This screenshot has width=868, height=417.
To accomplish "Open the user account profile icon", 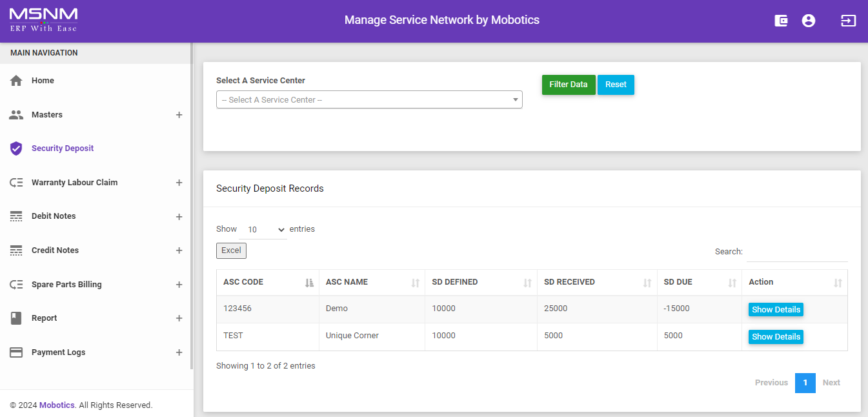I will click(809, 21).
